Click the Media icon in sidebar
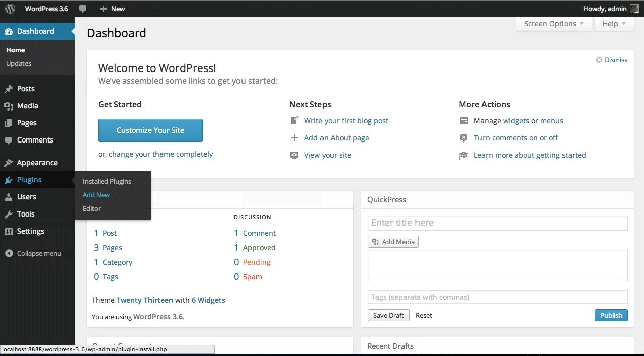The height and width of the screenshot is (356, 644). (9, 106)
